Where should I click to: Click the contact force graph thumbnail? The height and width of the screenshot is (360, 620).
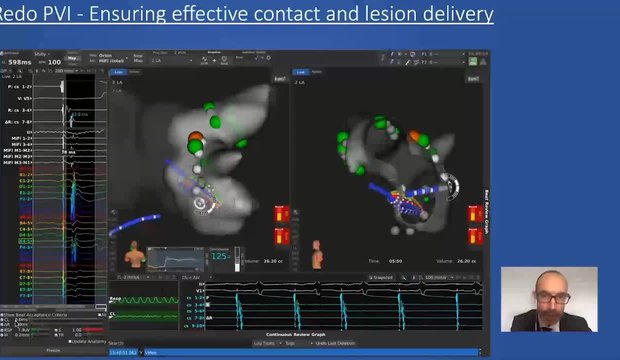click(176, 259)
